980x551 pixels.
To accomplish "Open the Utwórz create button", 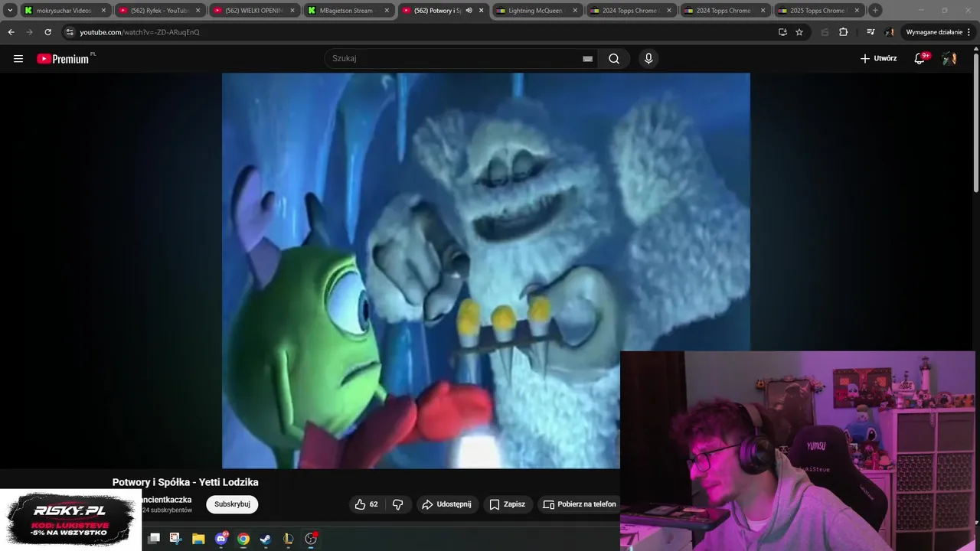I will click(878, 58).
